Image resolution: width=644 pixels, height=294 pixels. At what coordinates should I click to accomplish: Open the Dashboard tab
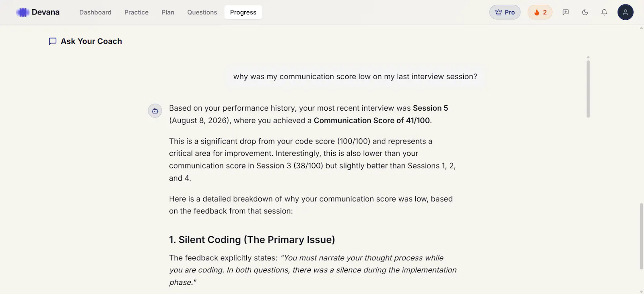click(95, 12)
